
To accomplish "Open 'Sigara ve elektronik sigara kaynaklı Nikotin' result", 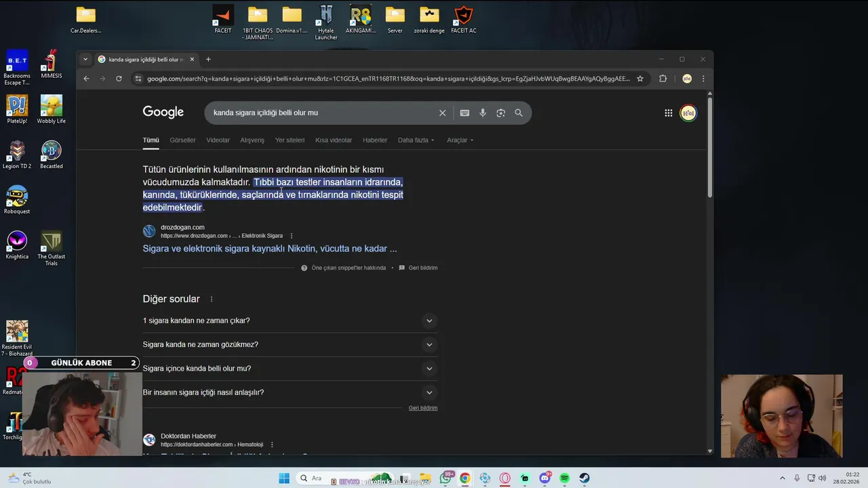I will [x=270, y=249].
